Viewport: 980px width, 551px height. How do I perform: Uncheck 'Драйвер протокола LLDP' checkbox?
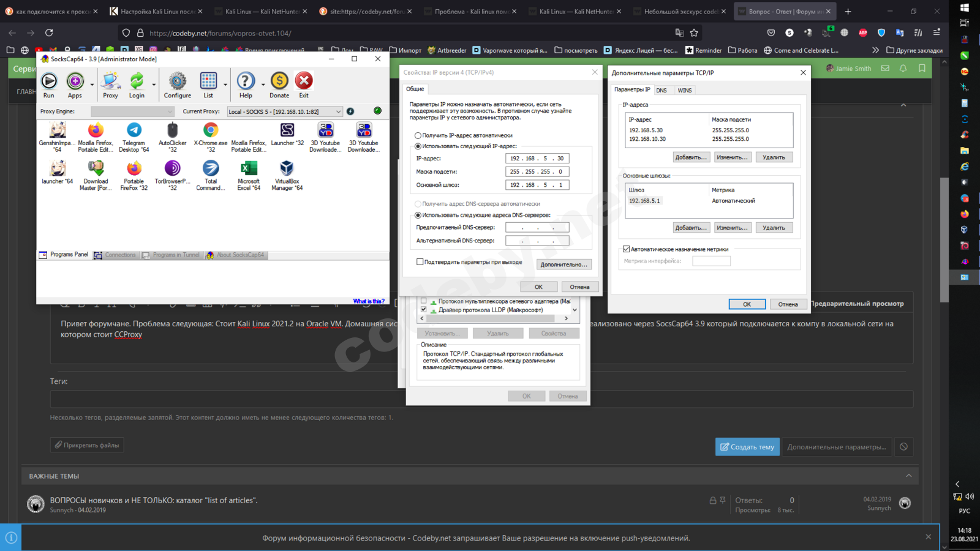point(423,310)
